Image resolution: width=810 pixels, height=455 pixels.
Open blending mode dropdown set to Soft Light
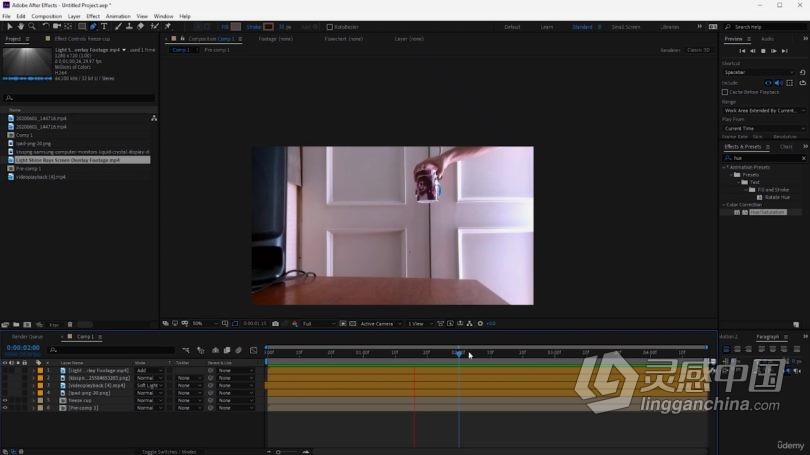pyautogui.click(x=150, y=386)
